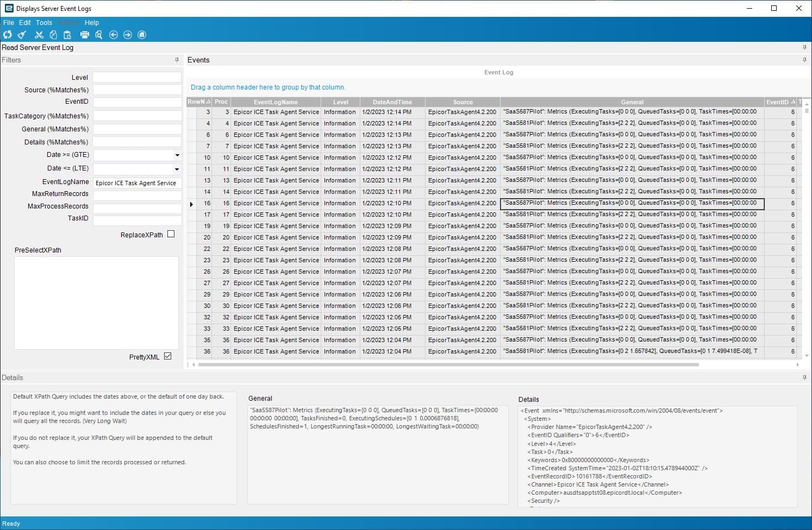Open the Date <= (LTE) dropdown
The width and height of the screenshot is (812, 530).
tap(177, 169)
